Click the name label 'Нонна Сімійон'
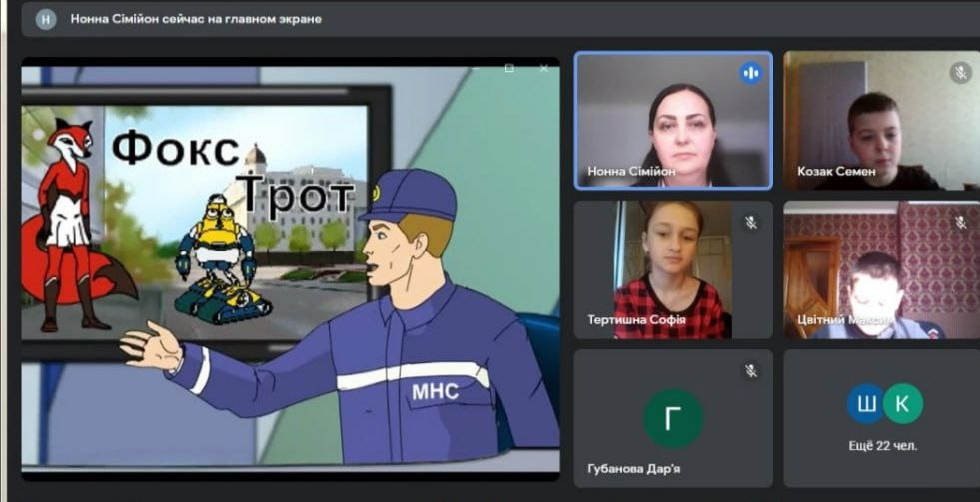 point(632,171)
